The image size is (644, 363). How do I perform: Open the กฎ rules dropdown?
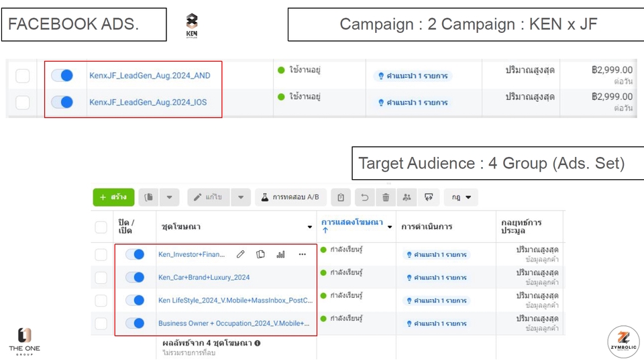(462, 197)
